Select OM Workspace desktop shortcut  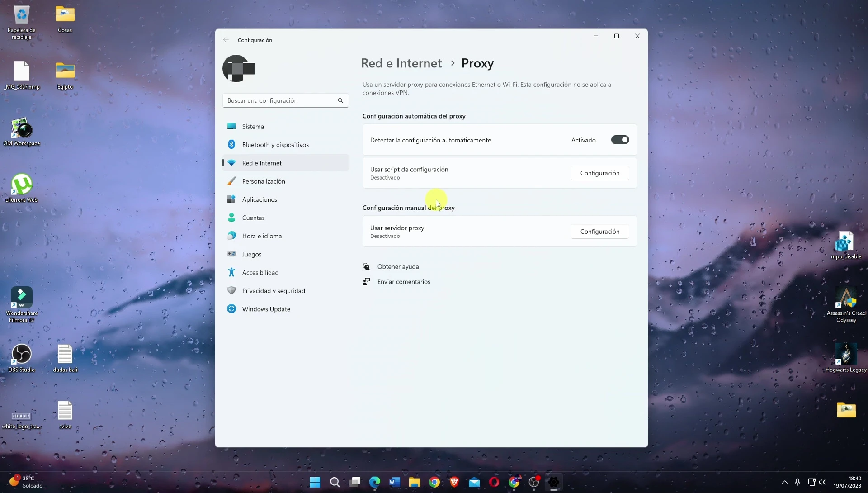pos(21,132)
